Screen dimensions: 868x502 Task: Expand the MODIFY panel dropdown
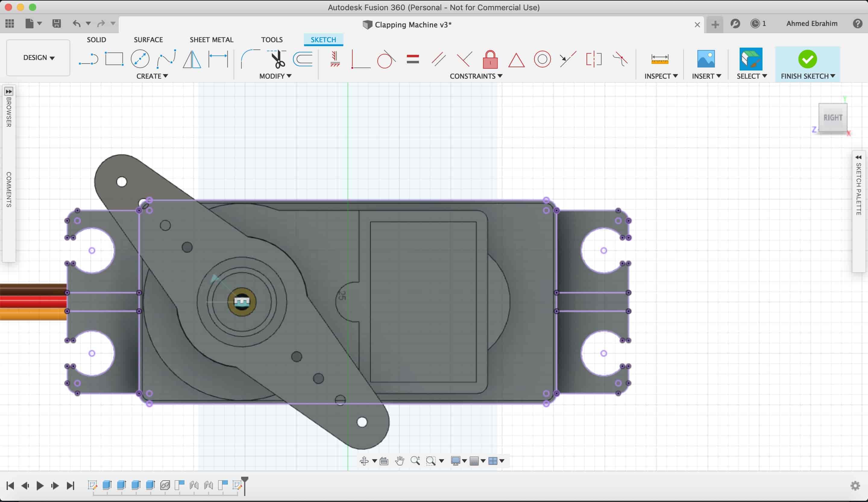(x=274, y=75)
